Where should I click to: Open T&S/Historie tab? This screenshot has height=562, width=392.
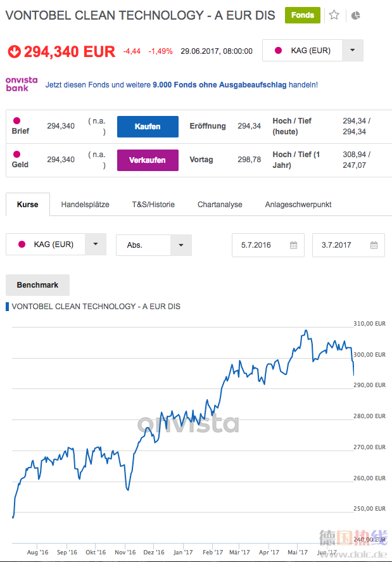click(x=153, y=204)
